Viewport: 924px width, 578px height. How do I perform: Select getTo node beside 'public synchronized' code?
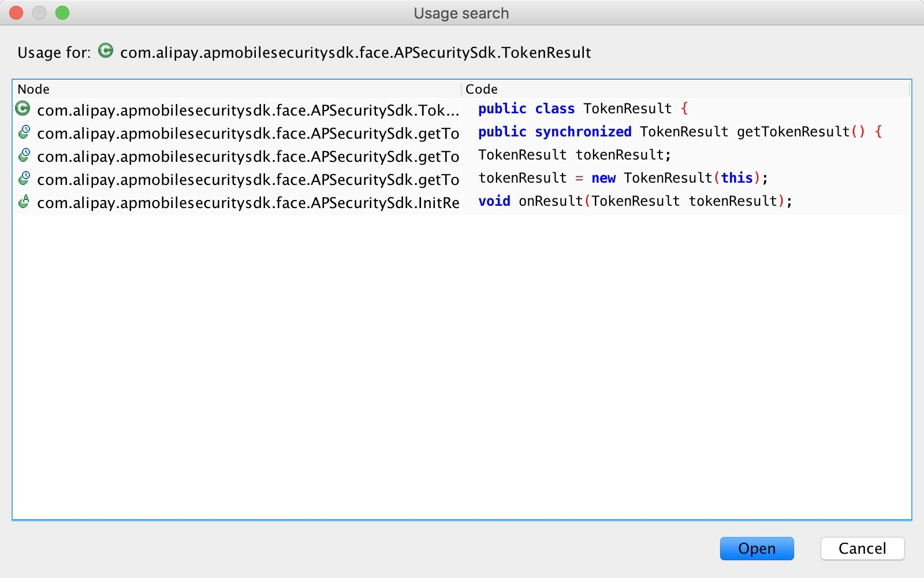click(248, 133)
